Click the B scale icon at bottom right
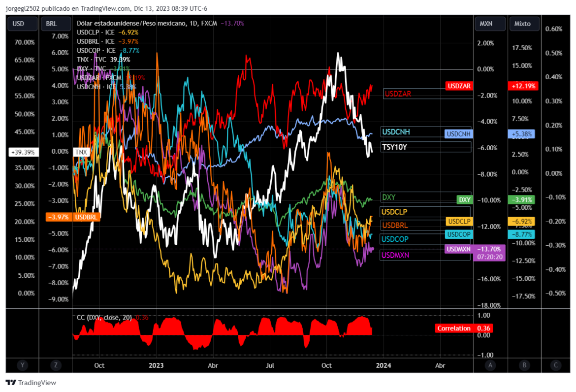 524,365
